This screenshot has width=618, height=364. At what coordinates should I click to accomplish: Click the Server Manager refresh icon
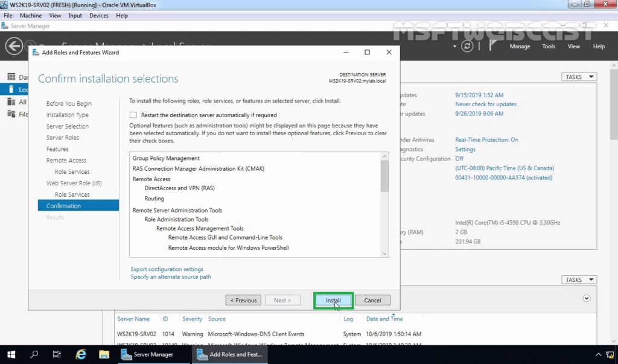[x=467, y=46]
